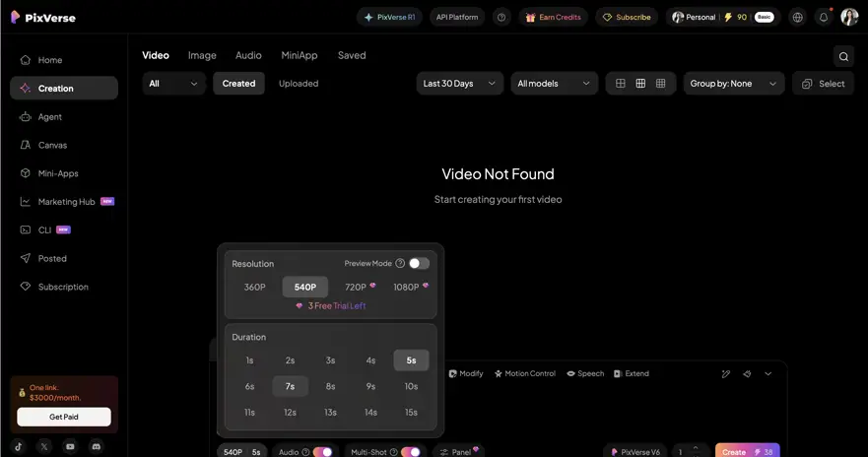The image size is (868, 457).
Task: Switch to large grid view
Action: [x=621, y=84]
